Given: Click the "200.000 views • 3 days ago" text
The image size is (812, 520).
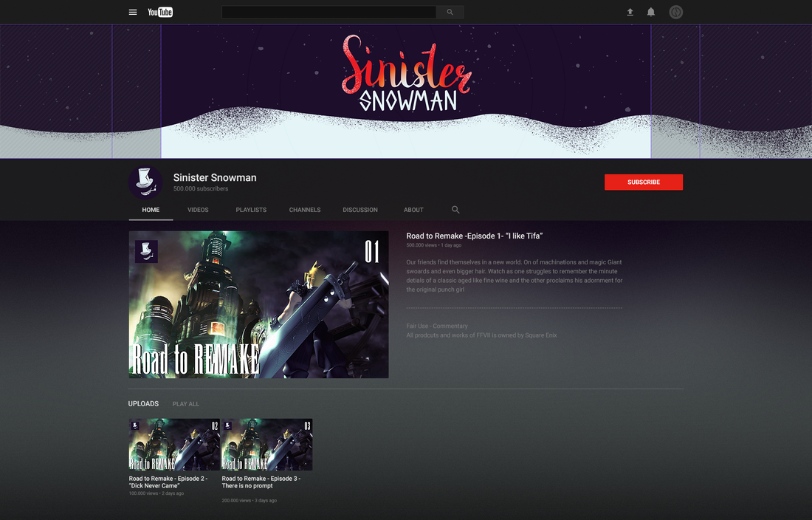Looking at the screenshot, I should click(x=249, y=501).
